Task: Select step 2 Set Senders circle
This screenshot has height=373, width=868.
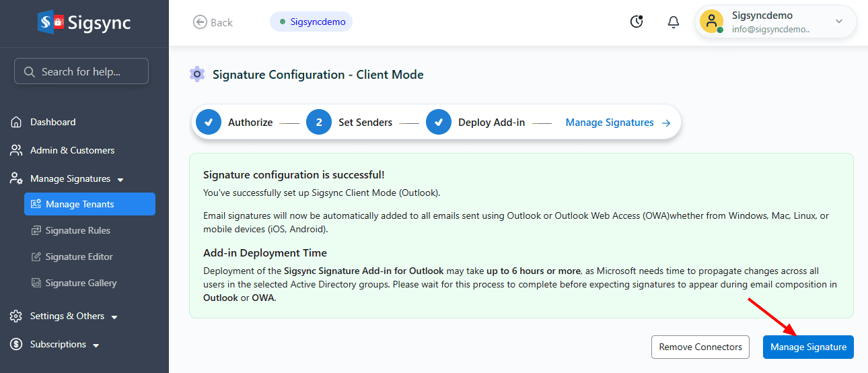Action: 319,123
